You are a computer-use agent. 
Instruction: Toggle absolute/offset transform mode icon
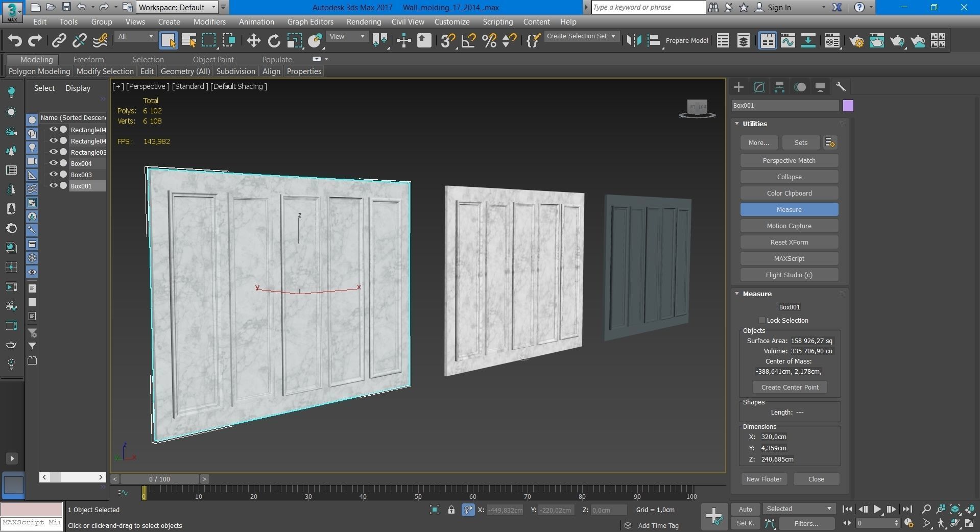click(468, 510)
